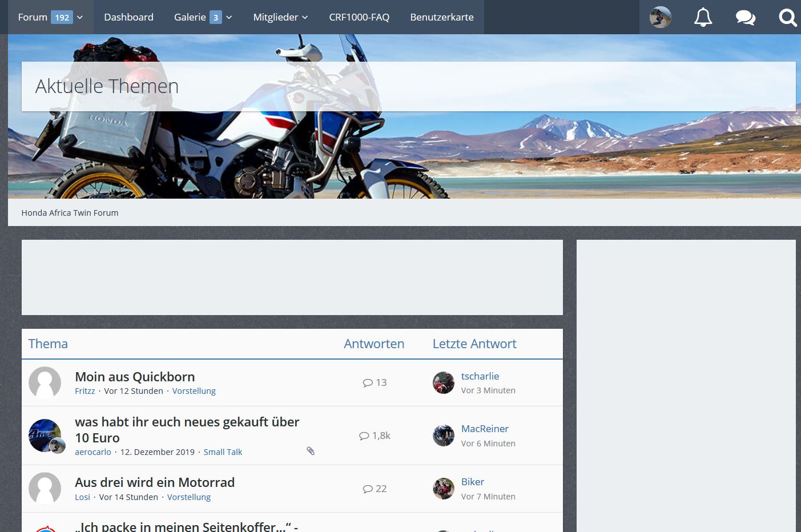Open the Benutzerkarte menu item
Image resolution: width=801 pixels, height=532 pixels.
442,17
